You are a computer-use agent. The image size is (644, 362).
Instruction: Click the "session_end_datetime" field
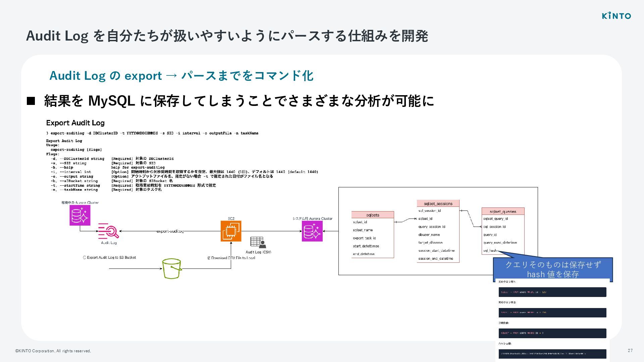click(x=436, y=258)
